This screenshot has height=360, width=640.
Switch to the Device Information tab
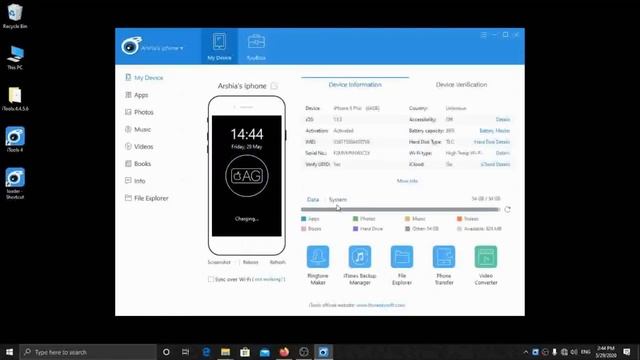pyautogui.click(x=355, y=84)
